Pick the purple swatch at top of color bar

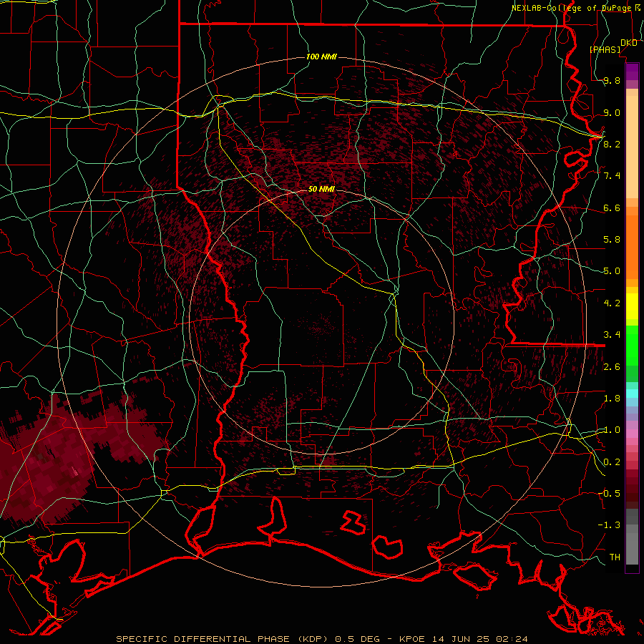point(632,72)
